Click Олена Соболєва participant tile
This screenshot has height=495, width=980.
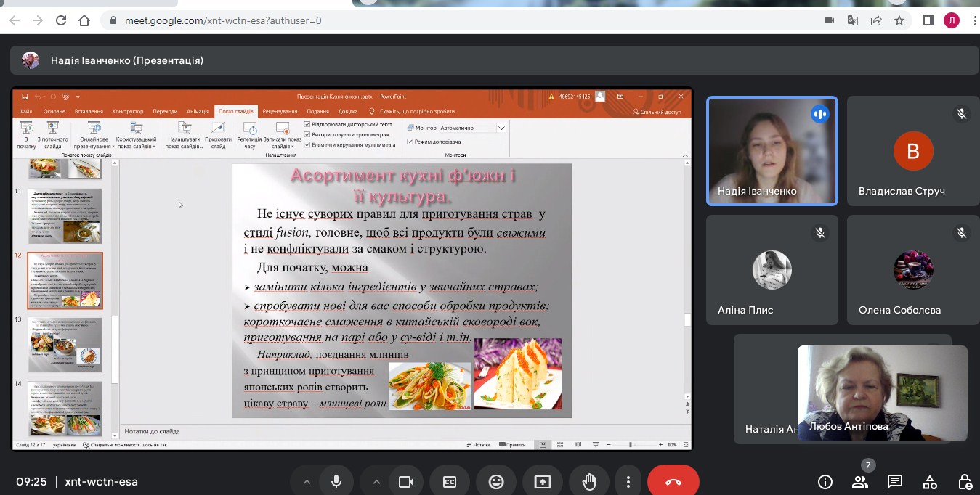point(913,269)
